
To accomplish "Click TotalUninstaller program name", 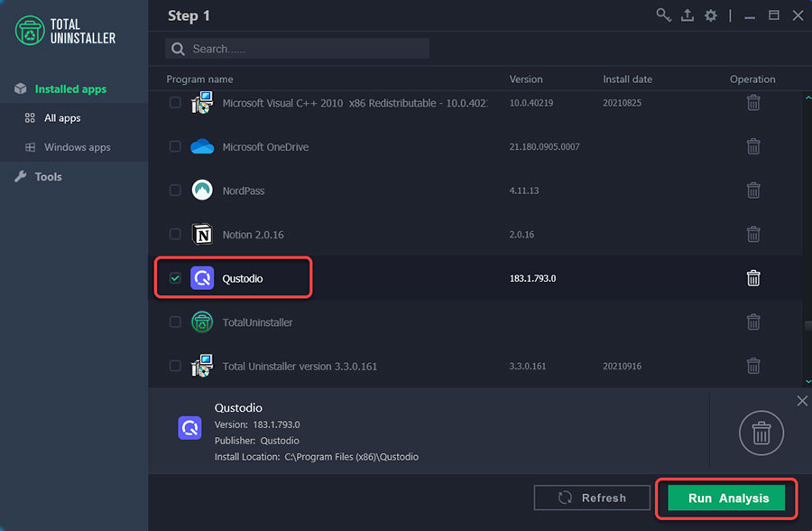I will click(257, 322).
